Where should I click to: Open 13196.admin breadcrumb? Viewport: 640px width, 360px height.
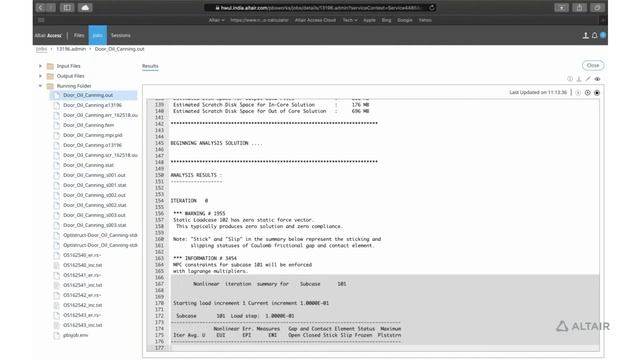[71, 49]
